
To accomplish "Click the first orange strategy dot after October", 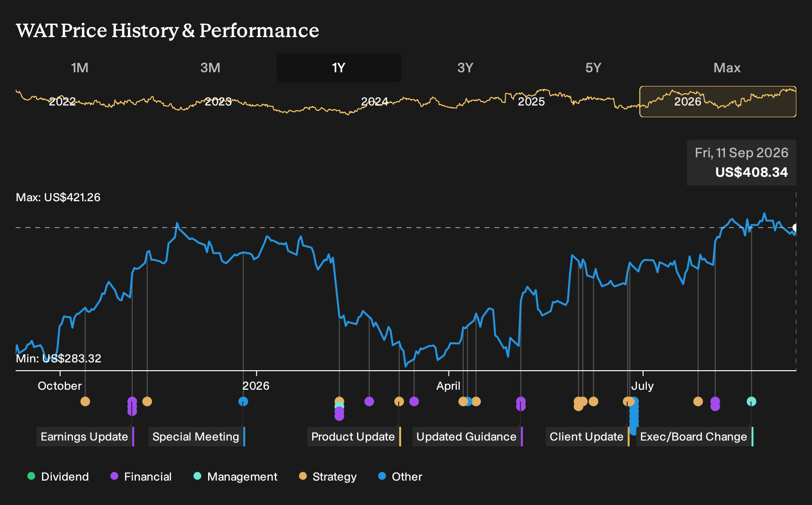I will (x=85, y=401).
